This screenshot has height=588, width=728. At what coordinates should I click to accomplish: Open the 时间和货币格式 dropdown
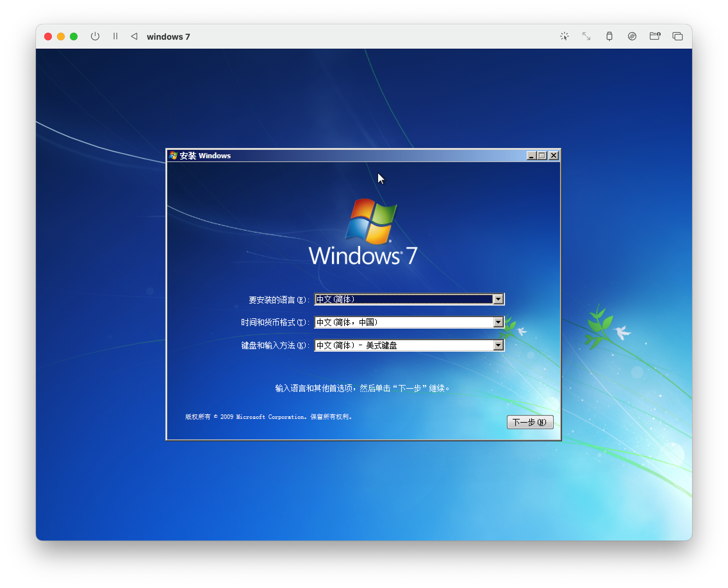[x=498, y=322]
